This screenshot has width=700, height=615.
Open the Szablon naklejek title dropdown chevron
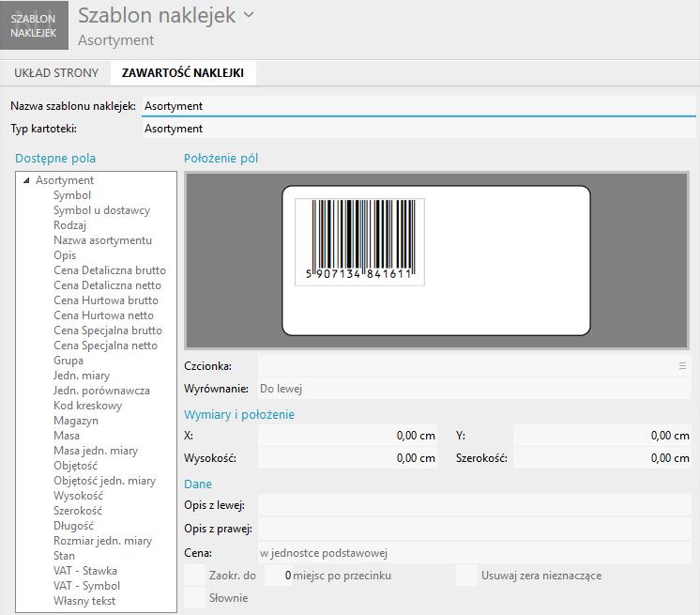[249, 15]
